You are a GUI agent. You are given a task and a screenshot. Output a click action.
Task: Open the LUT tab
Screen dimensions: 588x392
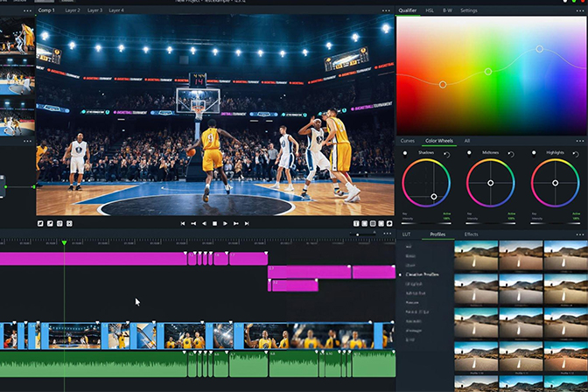[x=407, y=234]
